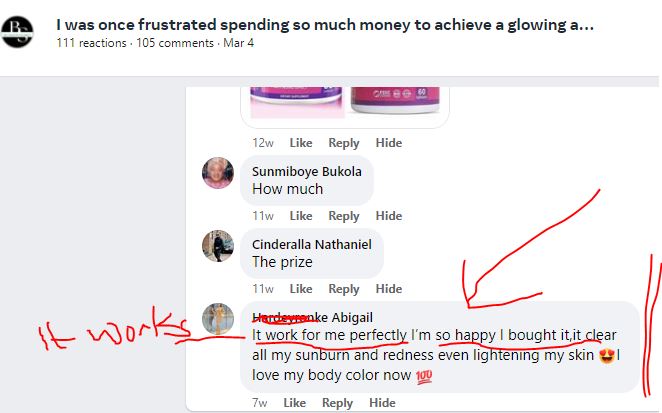
Task: Open Cinderalla Nathaniel's profile avatar
Action: click(x=218, y=246)
